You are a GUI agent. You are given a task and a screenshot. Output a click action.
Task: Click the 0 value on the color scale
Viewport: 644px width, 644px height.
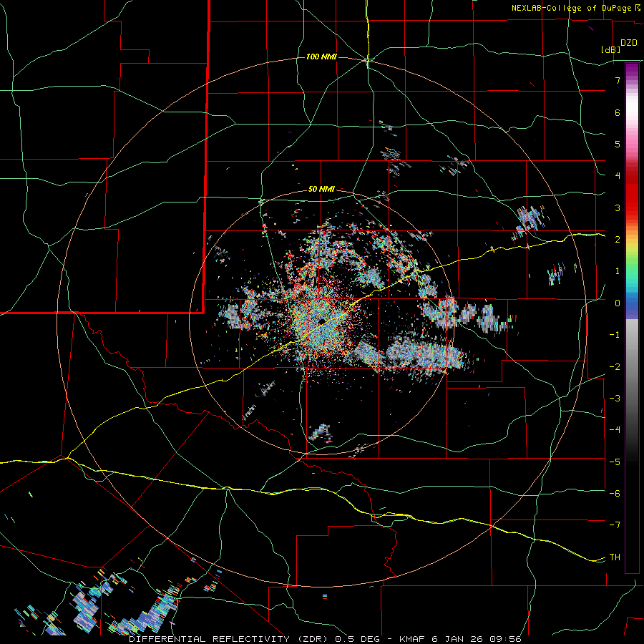(618, 303)
